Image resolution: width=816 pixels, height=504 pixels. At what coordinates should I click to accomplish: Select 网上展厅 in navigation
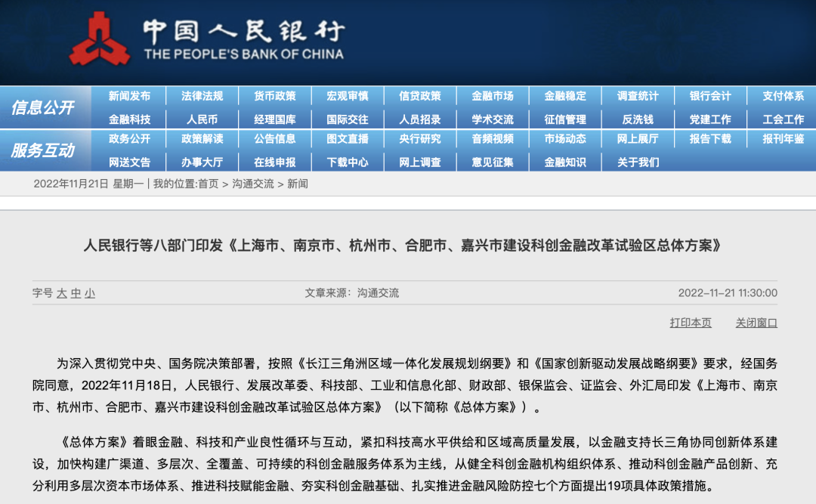coord(638,138)
